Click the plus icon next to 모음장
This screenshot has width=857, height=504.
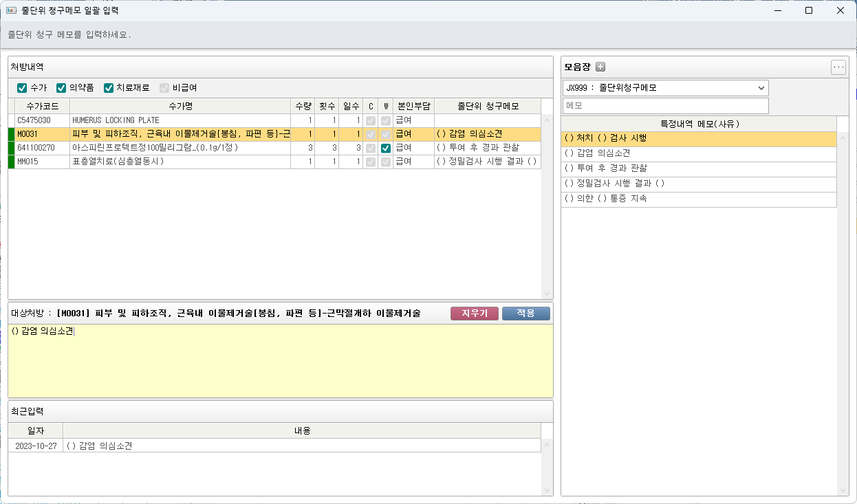pos(600,67)
